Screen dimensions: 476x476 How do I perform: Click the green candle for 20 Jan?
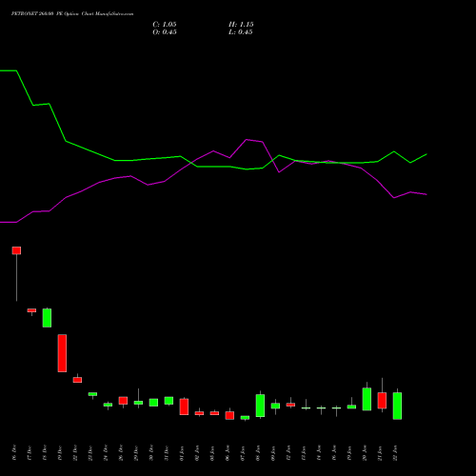coord(367,399)
